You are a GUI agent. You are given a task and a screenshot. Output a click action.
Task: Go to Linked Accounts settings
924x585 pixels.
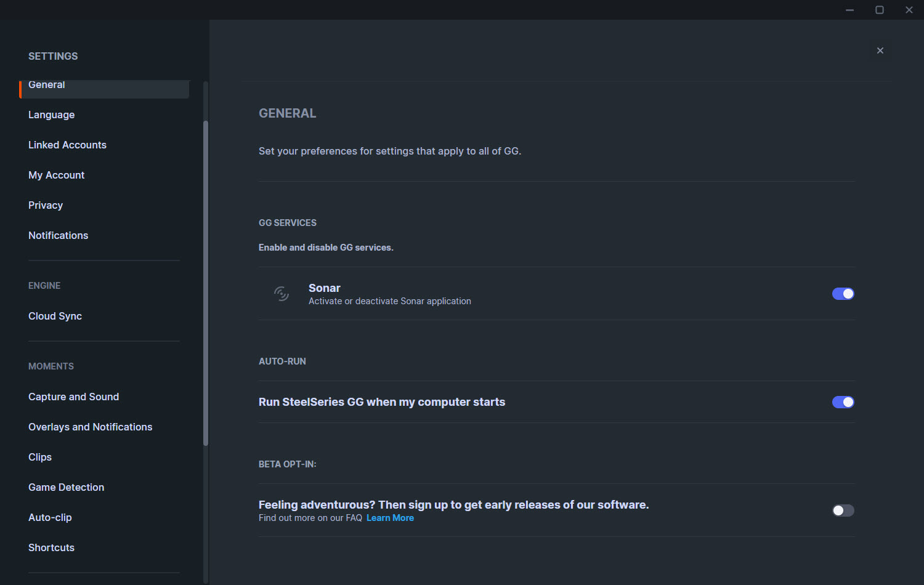[x=67, y=145]
